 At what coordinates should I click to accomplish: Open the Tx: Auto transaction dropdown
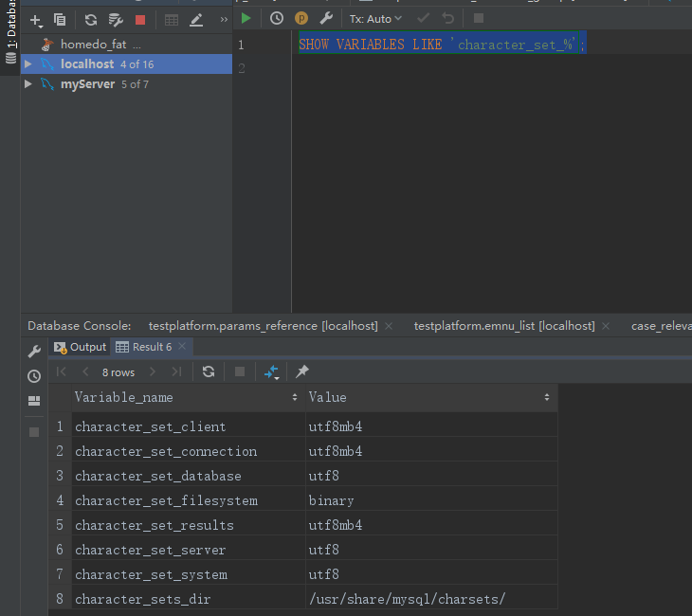(x=375, y=19)
